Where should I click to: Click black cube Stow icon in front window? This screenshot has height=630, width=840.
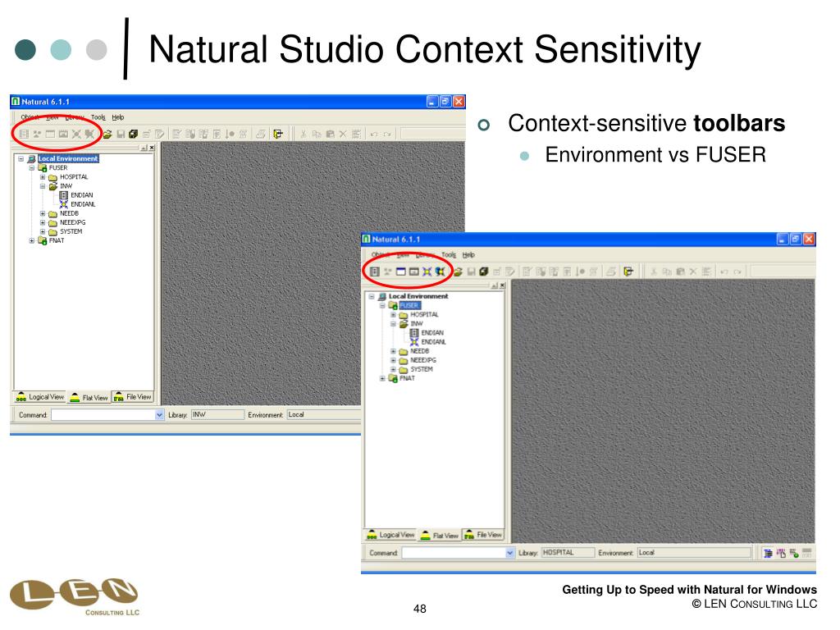[x=484, y=272]
